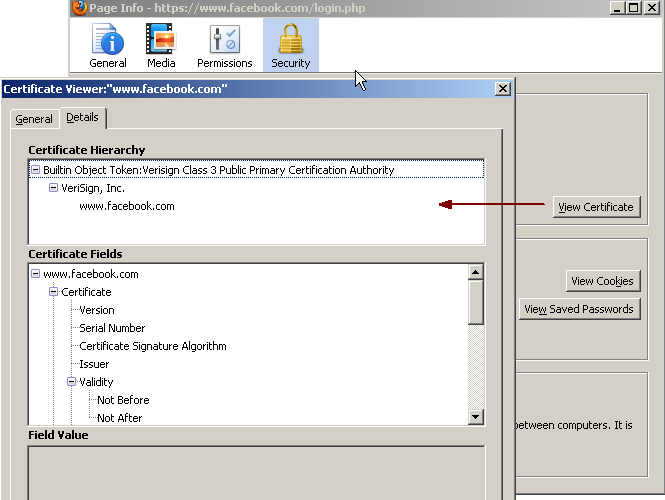Click the Firefox icon in Page Info title bar
The width and height of the screenshot is (665, 500).
[79, 8]
